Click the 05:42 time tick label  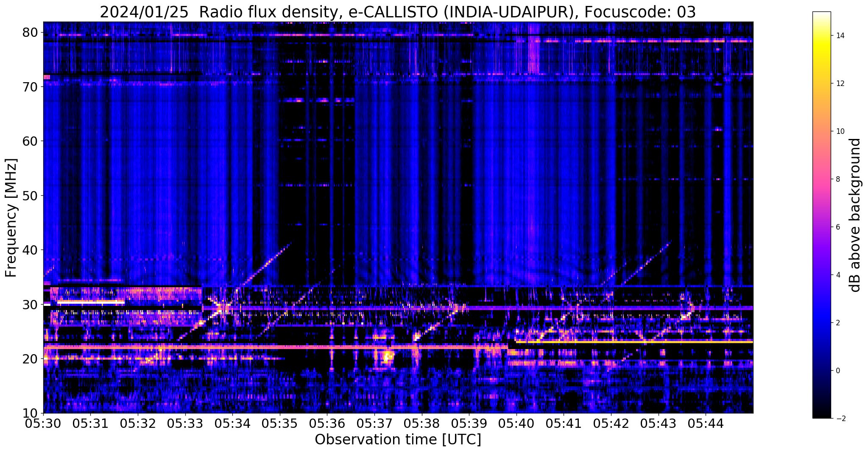[611, 424]
